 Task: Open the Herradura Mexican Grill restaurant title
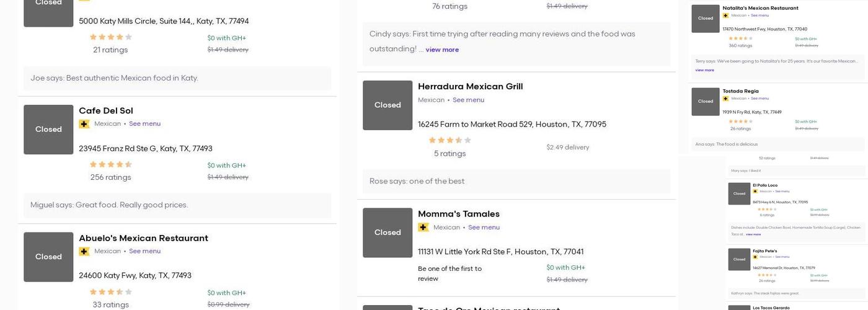pos(470,86)
